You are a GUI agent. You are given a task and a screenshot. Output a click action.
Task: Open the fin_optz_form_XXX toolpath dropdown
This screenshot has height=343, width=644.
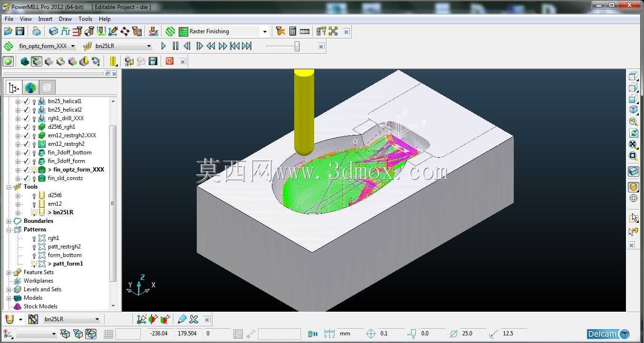73,46
